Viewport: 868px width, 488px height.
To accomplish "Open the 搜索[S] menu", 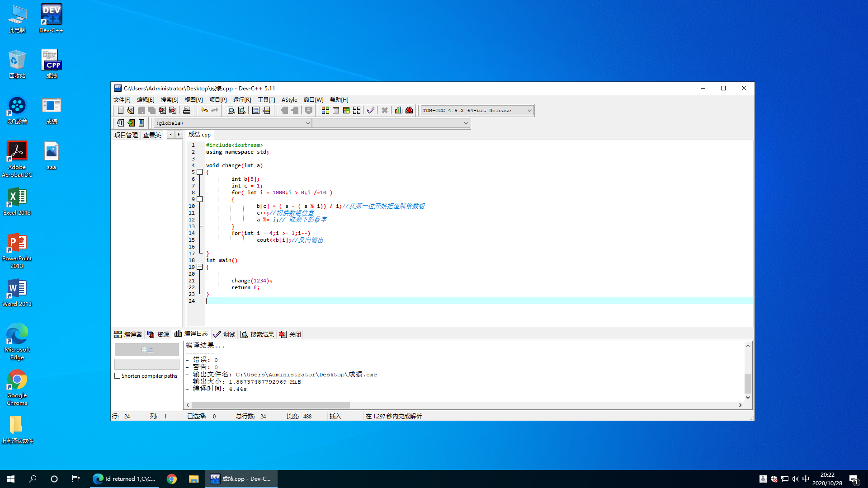I will click(x=170, y=100).
